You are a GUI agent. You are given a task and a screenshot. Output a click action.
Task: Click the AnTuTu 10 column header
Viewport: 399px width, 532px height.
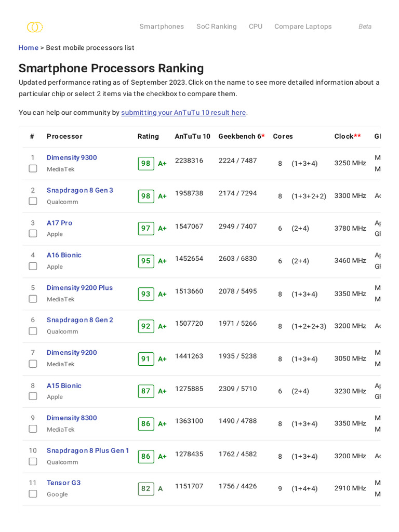click(192, 137)
